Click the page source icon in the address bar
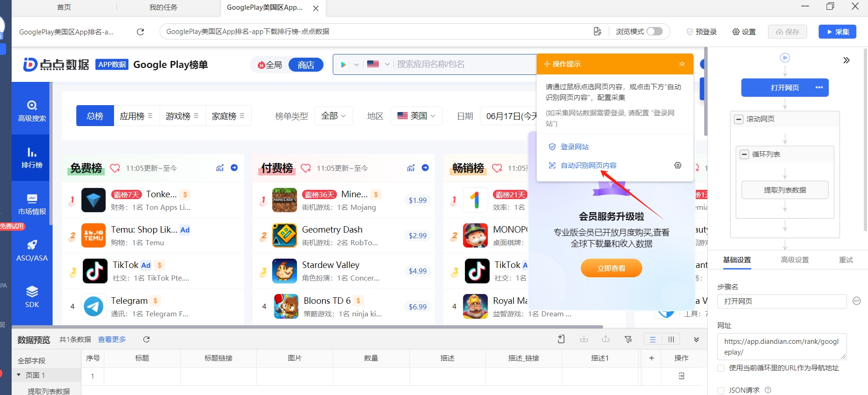This screenshot has width=868, height=395. 598,31
